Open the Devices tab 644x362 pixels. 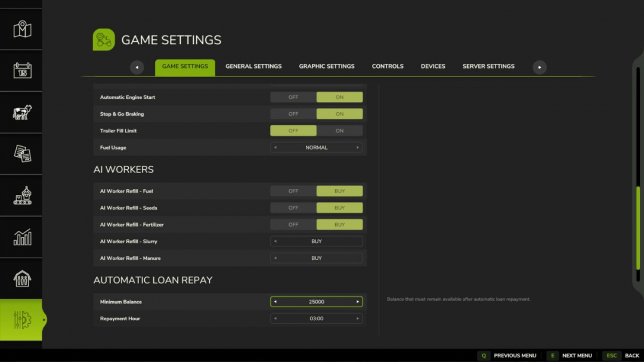(433, 66)
